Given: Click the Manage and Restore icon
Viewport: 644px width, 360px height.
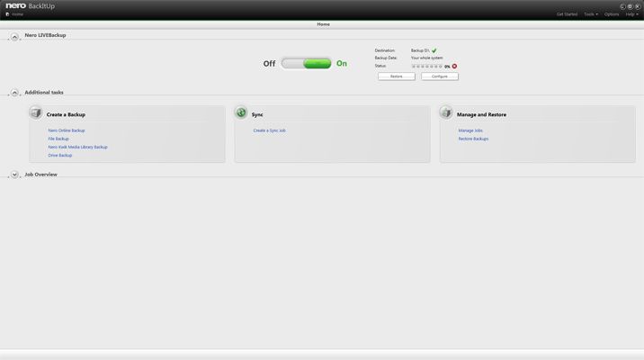Looking at the screenshot, I should click(446, 112).
